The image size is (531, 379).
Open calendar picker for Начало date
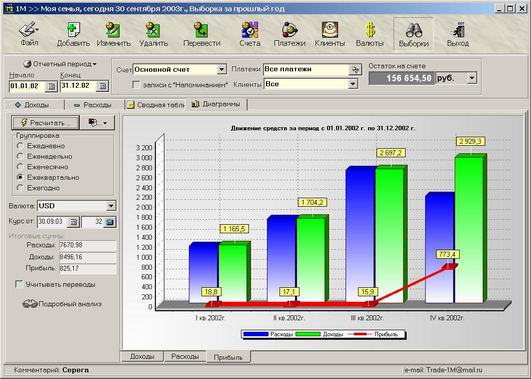pyautogui.click(x=51, y=86)
